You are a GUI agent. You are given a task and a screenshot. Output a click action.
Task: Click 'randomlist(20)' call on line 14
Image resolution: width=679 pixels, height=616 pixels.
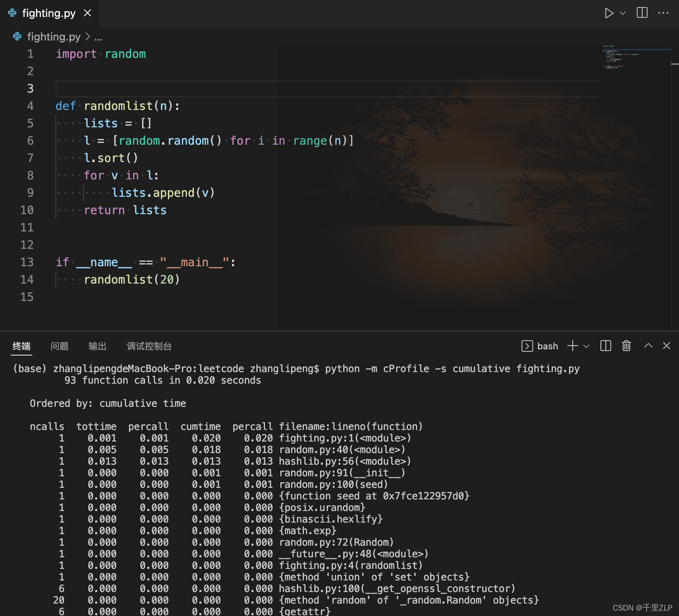(132, 279)
